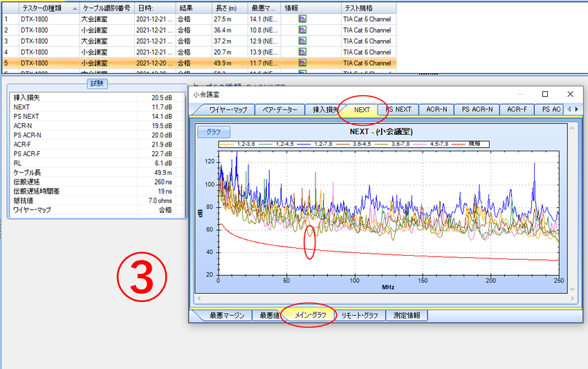Image resolution: width=588 pixels, height=369 pixels.
Task: Click the 長さ (m) column header
Action: [x=229, y=8]
